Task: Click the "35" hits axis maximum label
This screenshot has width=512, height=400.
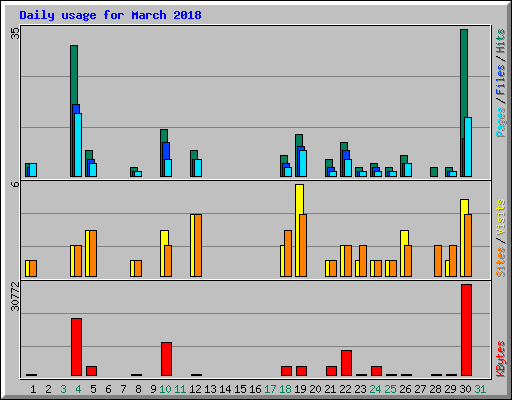Action: [15, 33]
